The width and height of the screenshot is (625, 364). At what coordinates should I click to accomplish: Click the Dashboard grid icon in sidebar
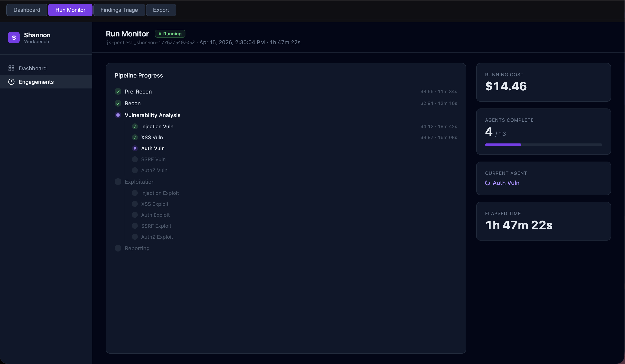point(11,68)
